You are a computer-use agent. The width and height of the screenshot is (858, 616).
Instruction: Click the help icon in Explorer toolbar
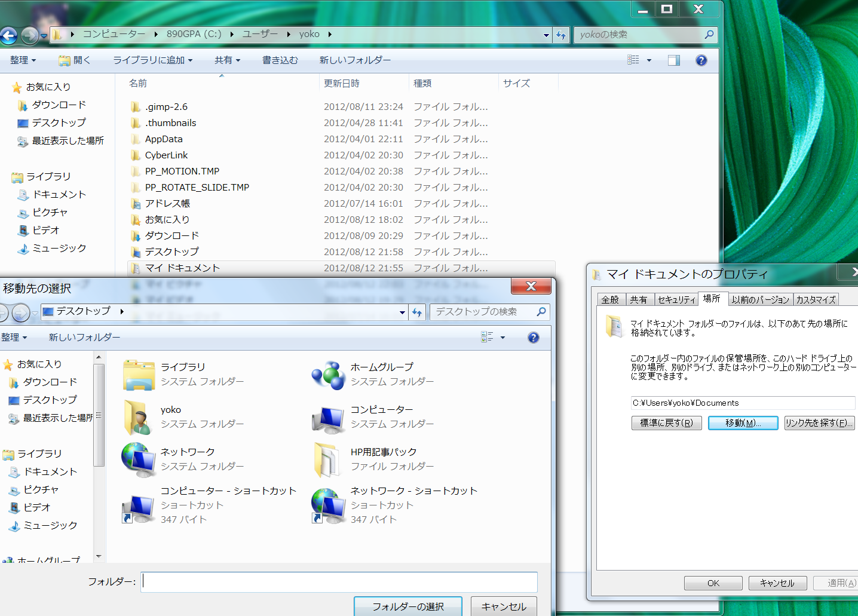[x=701, y=60]
